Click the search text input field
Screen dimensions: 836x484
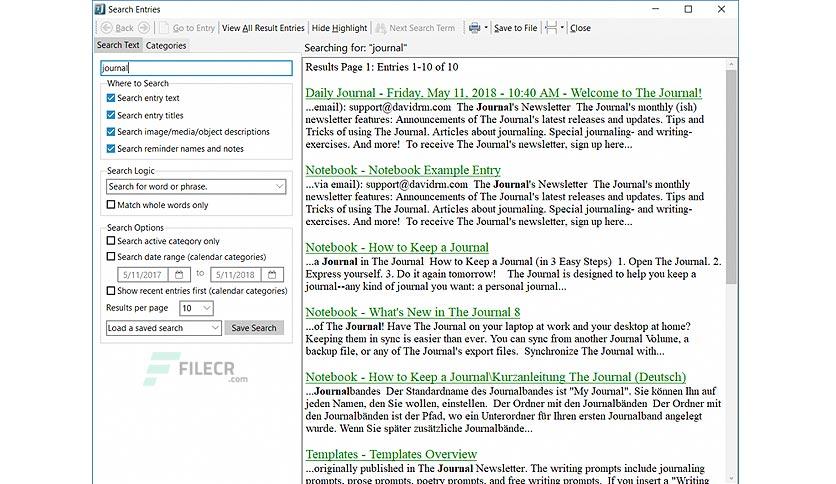(196, 68)
